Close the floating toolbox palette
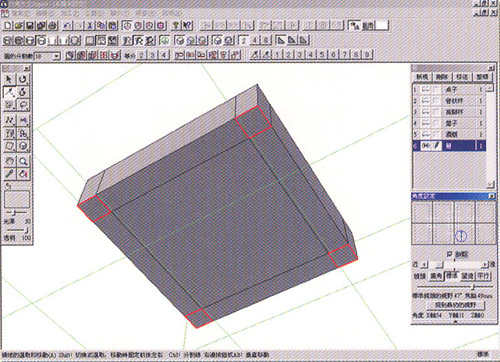500x362 pixels. coord(27,68)
